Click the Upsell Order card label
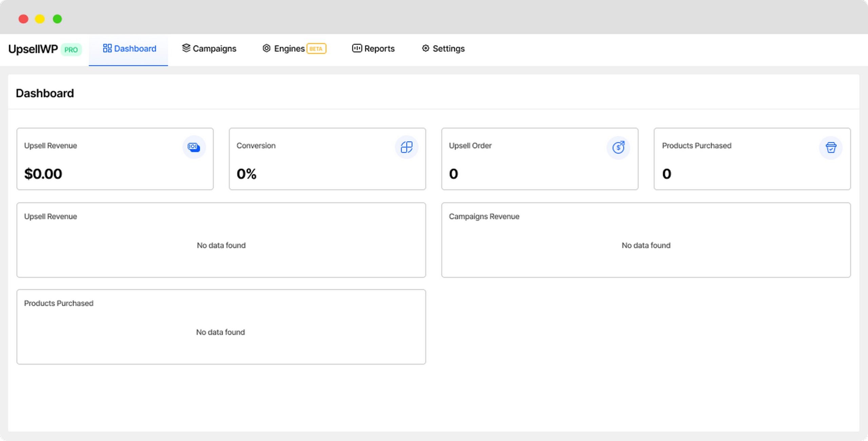Image resolution: width=868 pixels, height=441 pixels. point(470,146)
